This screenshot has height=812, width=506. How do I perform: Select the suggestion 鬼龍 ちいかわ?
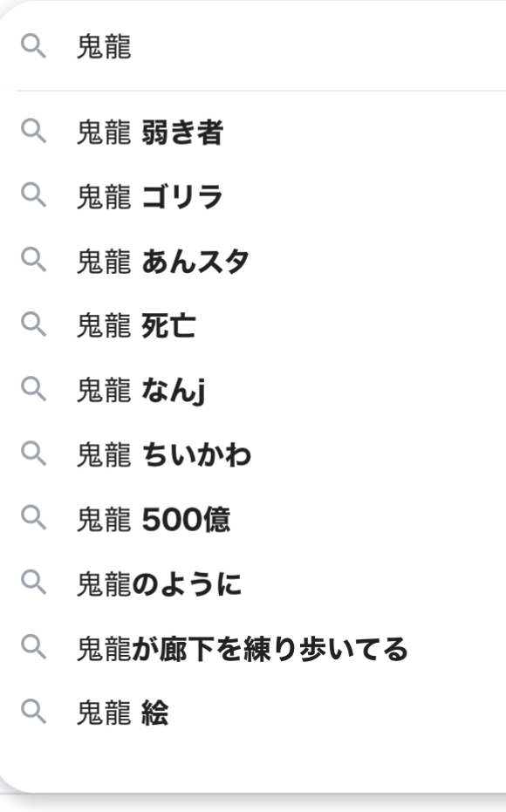(x=253, y=454)
